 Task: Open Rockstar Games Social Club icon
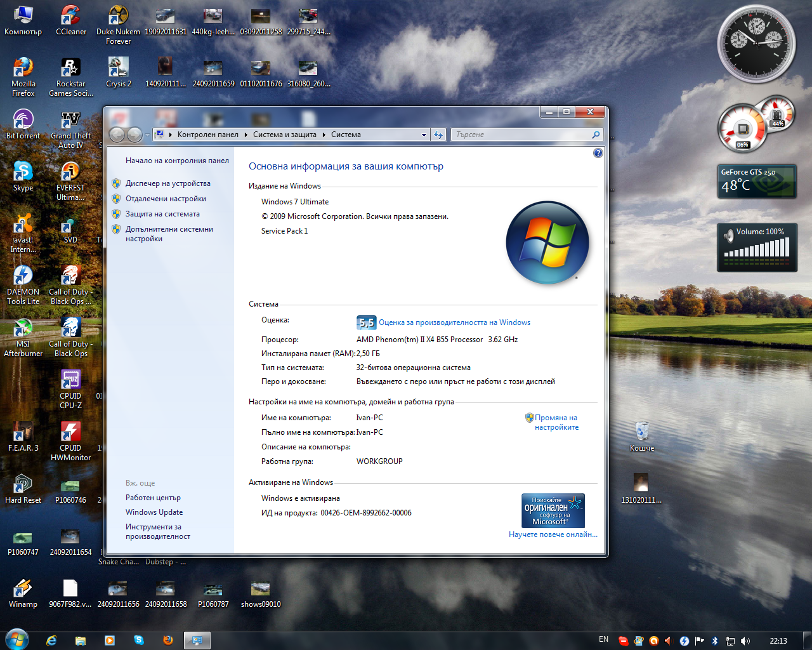click(x=70, y=77)
